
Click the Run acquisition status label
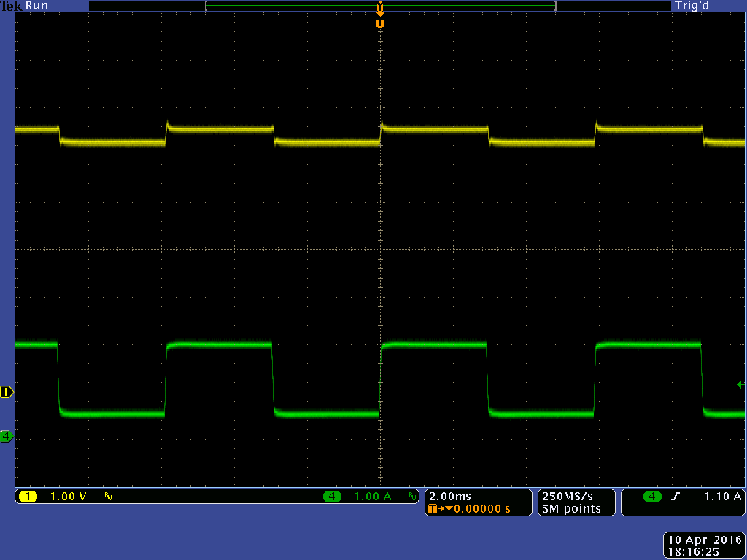(36, 6)
